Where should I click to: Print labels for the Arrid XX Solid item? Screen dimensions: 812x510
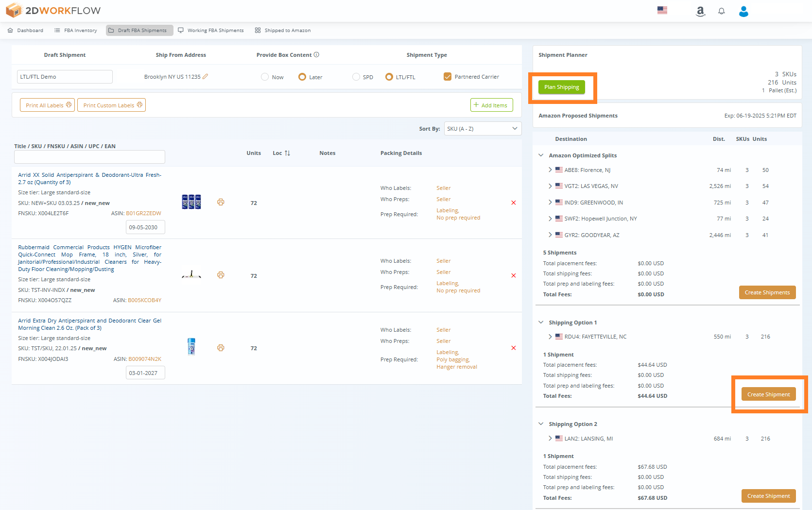(x=221, y=202)
